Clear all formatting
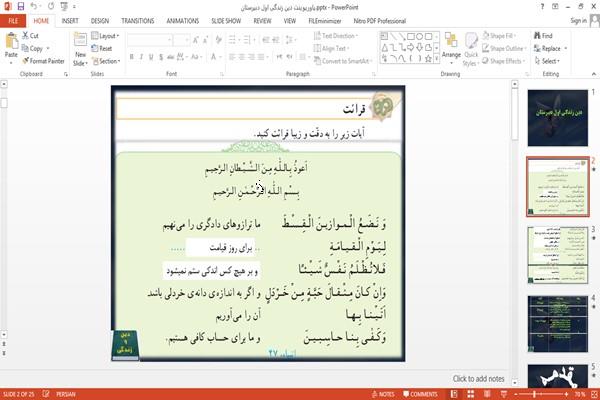 (218, 40)
